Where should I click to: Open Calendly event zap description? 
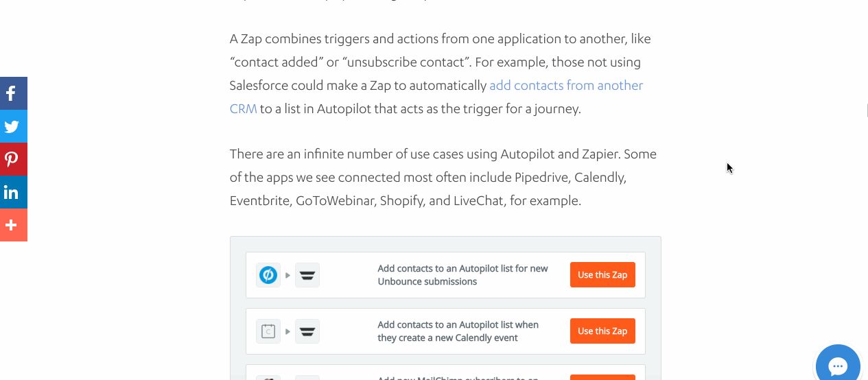click(458, 331)
